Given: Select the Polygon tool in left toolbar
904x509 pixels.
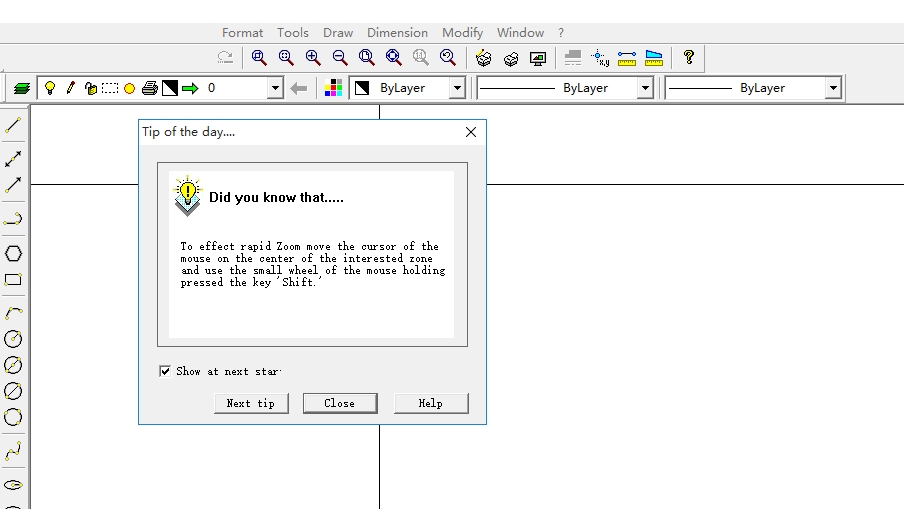Looking at the screenshot, I should click(x=13, y=254).
